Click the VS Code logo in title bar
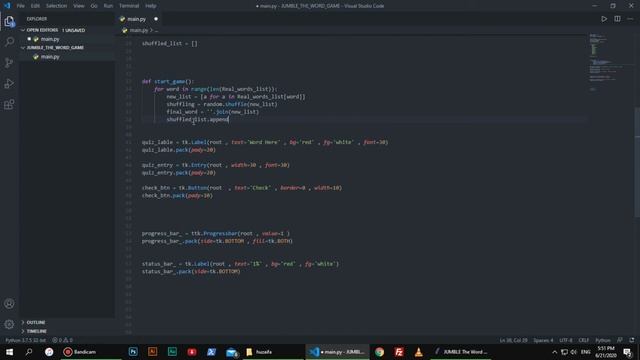The width and height of the screenshot is (640, 360). (7, 6)
